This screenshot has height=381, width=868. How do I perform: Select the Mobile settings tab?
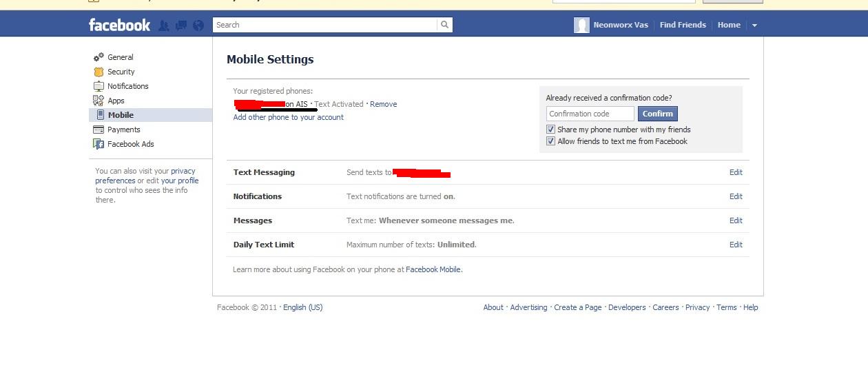click(150, 115)
